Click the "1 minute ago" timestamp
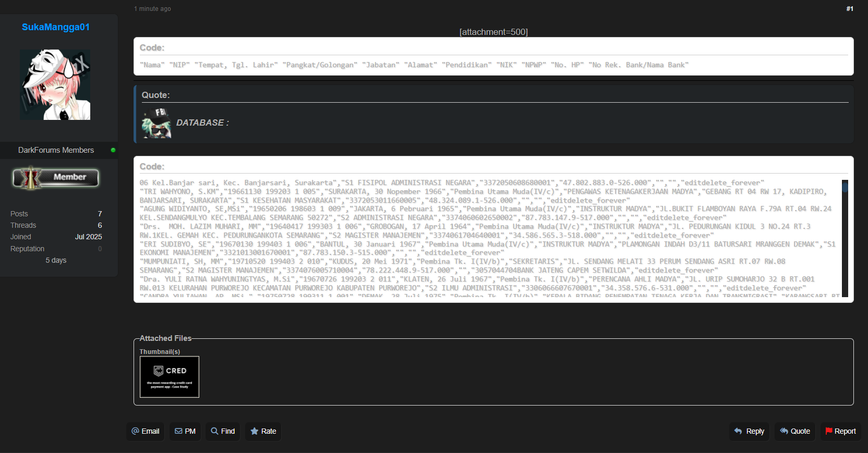The height and width of the screenshot is (453, 868). pos(152,9)
